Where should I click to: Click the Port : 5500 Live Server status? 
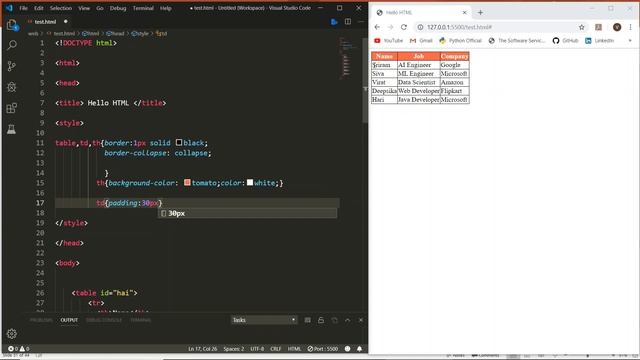click(323, 349)
